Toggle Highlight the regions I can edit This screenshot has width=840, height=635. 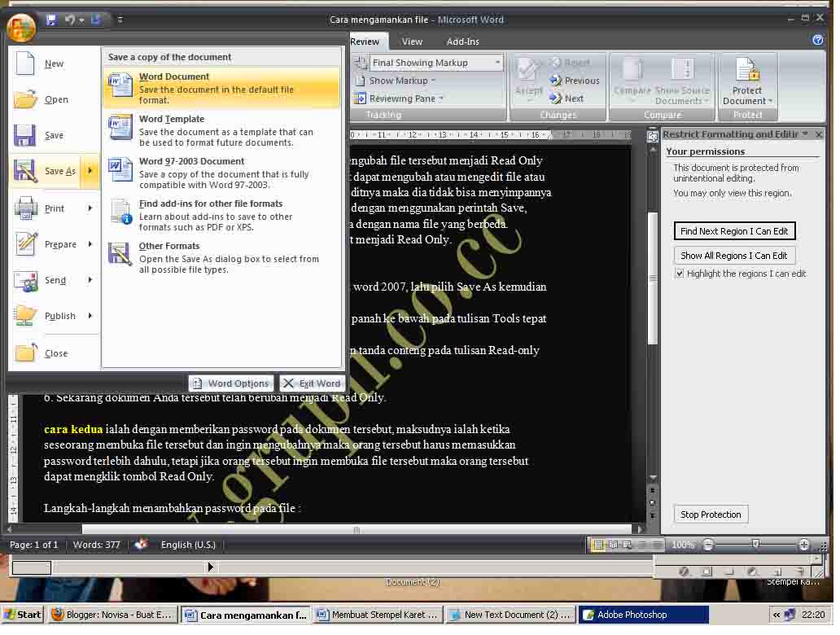pos(680,274)
